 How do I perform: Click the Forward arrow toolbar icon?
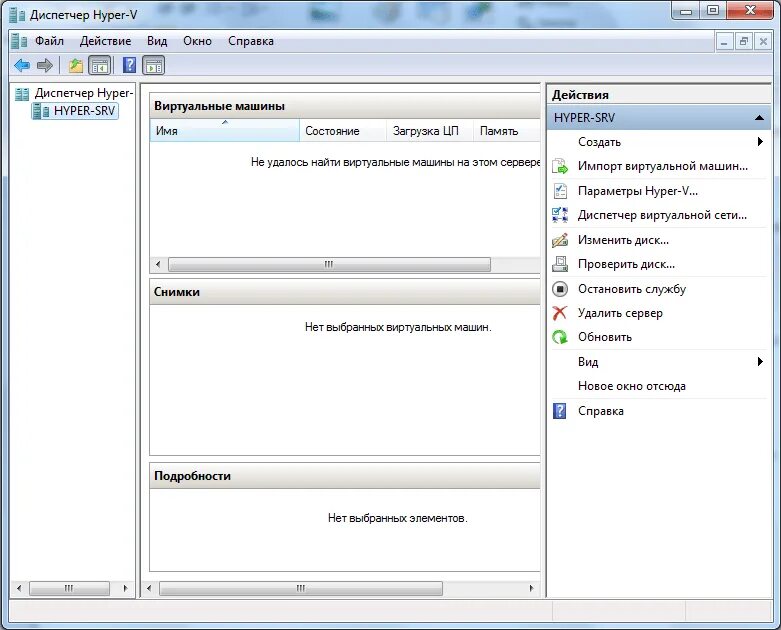tap(45, 65)
